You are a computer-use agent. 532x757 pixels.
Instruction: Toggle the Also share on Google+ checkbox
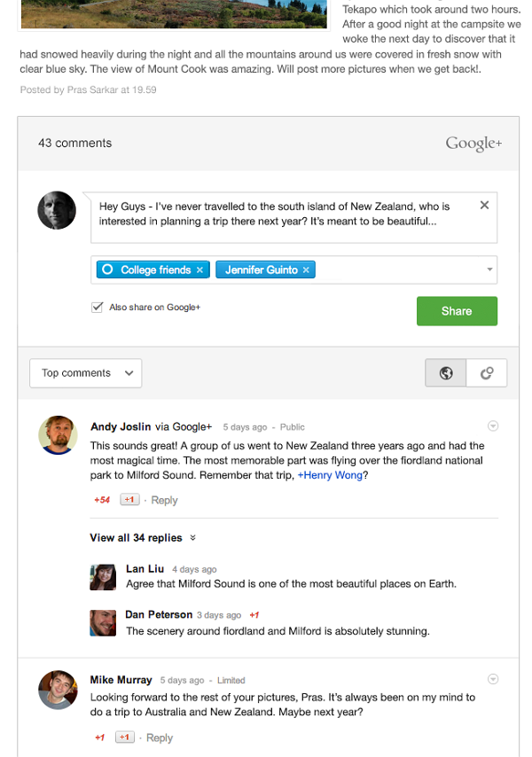(x=97, y=307)
